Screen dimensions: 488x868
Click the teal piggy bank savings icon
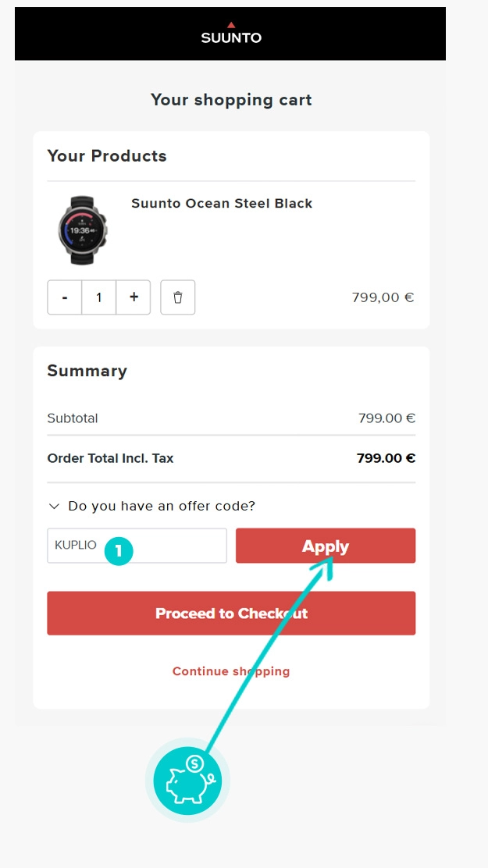(187, 780)
